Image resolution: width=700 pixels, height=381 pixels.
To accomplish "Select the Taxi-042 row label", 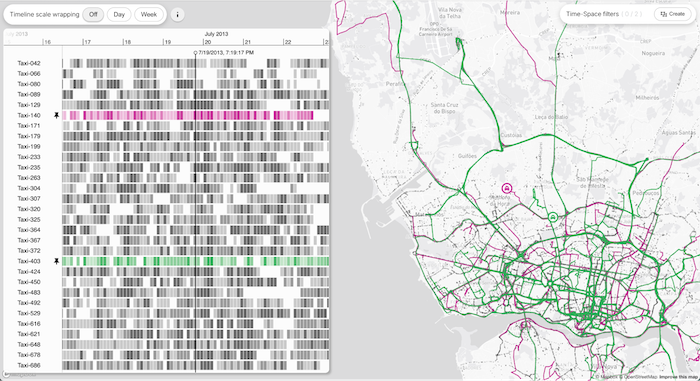I will (29, 63).
